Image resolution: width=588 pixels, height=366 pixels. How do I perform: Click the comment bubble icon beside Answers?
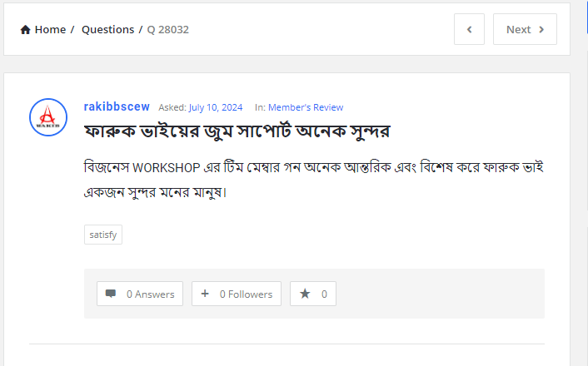coord(111,294)
